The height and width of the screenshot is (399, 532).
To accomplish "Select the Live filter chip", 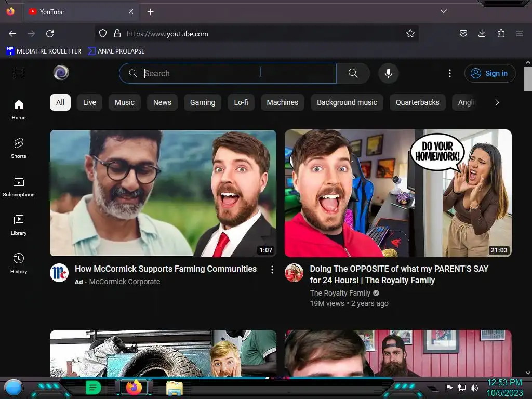I will (x=89, y=102).
